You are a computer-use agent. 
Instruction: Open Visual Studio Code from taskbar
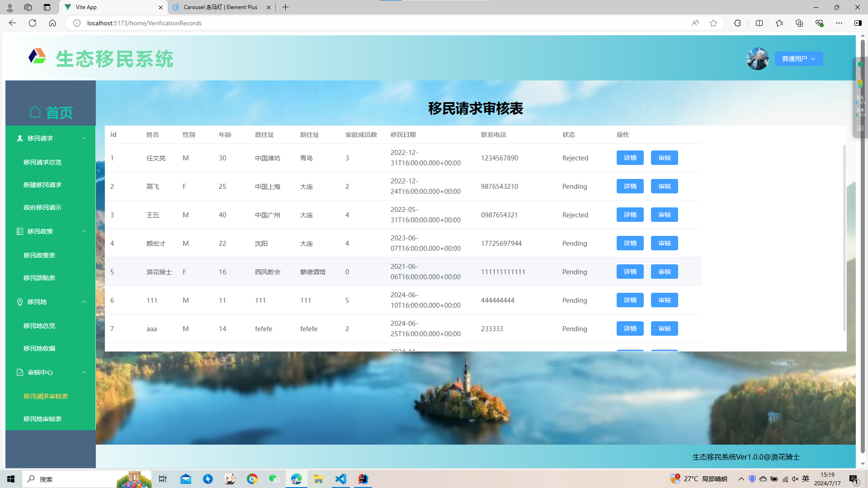340,479
